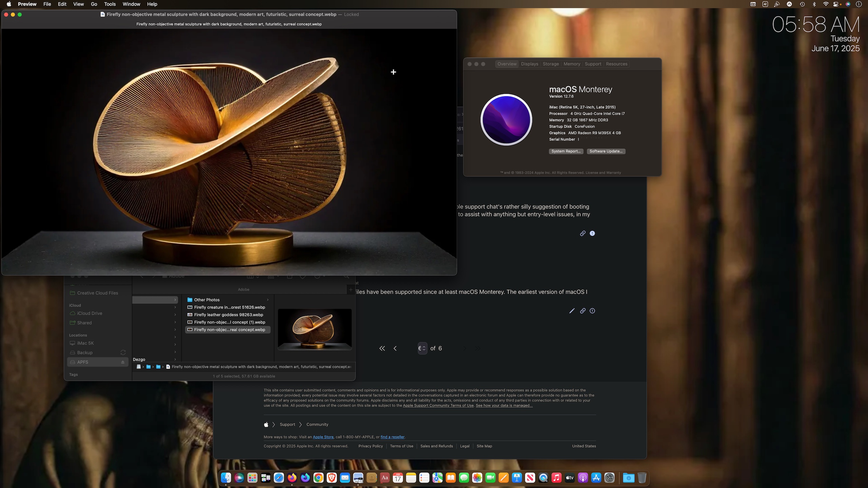Open Podcasts from the Dock
This screenshot has height=488, width=868.
coord(583,478)
